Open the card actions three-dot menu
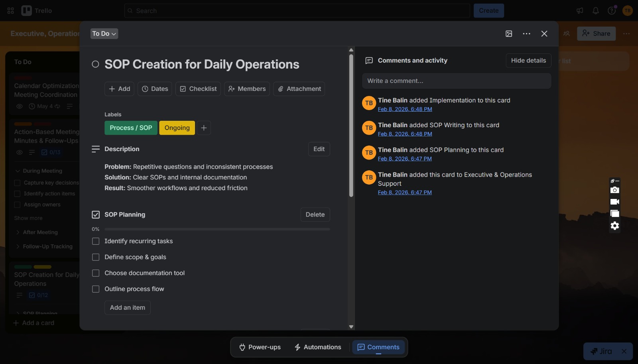638x364 pixels. click(526, 34)
